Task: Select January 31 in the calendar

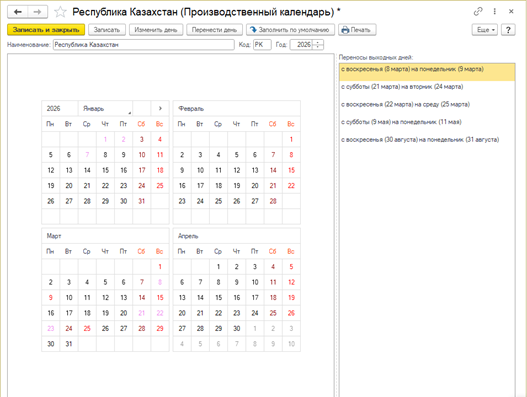Action: tap(142, 201)
